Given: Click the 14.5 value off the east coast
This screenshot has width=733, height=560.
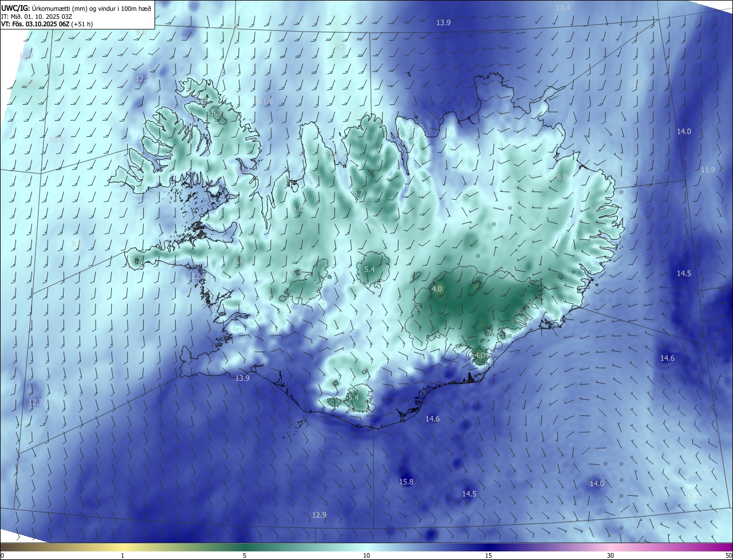Looking at the screenshot, I should [684, 274].
